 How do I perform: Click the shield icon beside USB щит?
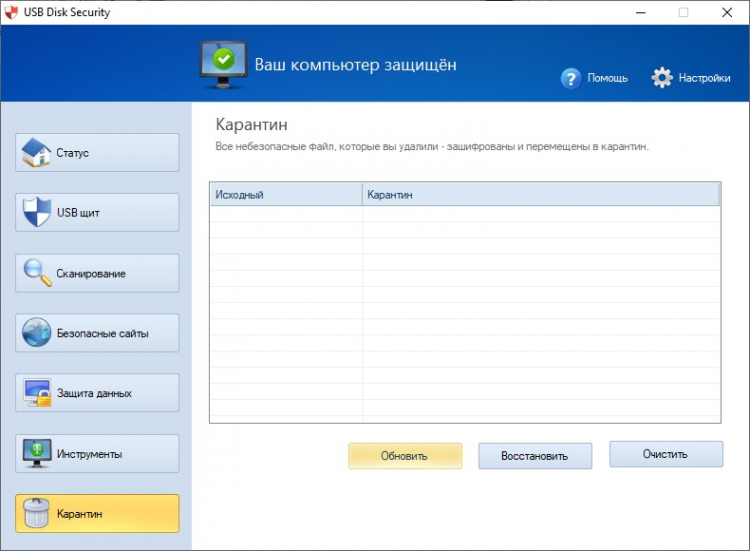tap(37, 212)
